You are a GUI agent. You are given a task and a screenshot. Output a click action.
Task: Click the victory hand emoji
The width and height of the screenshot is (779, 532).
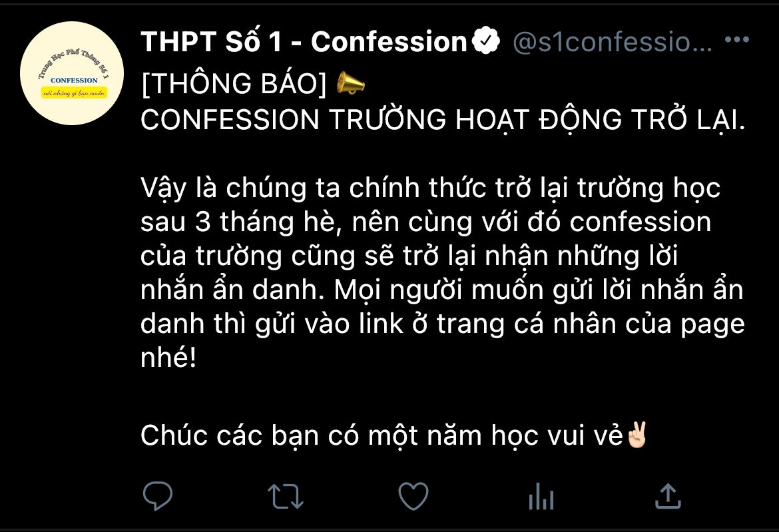[637, 435]
